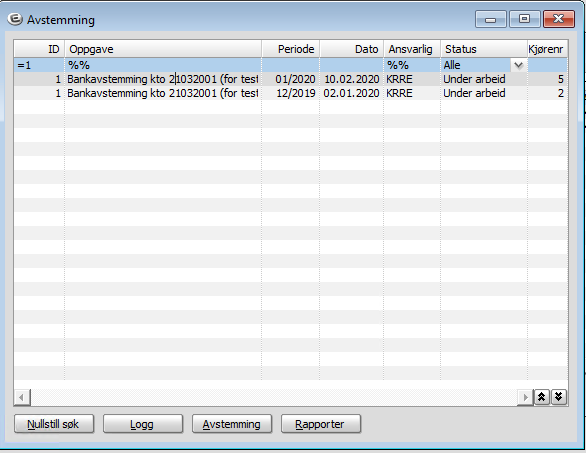The height and width of the screenshot is (453, 586).
Task: Click the date cell 10.02.2020
Action: 352,79
